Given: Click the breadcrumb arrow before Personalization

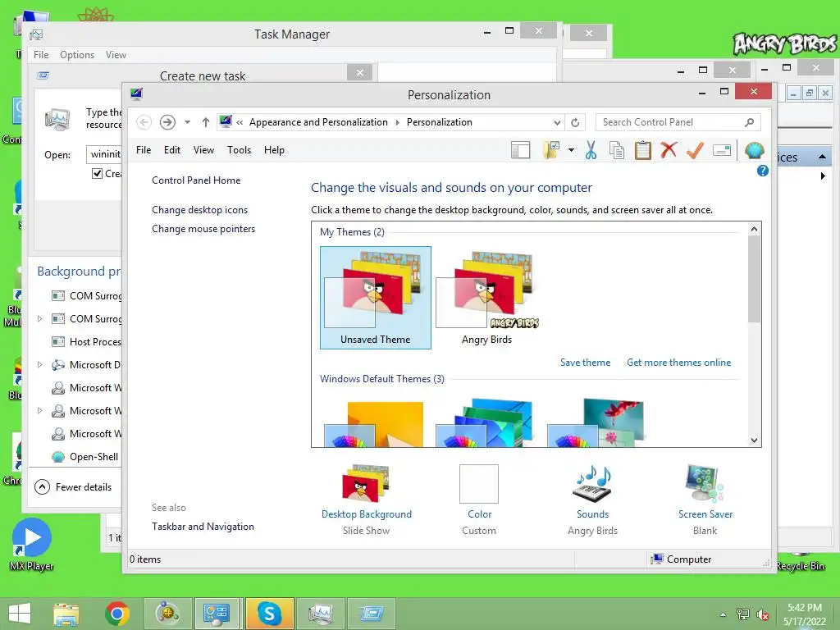Looking at the screenshot, I should [398, 123].
